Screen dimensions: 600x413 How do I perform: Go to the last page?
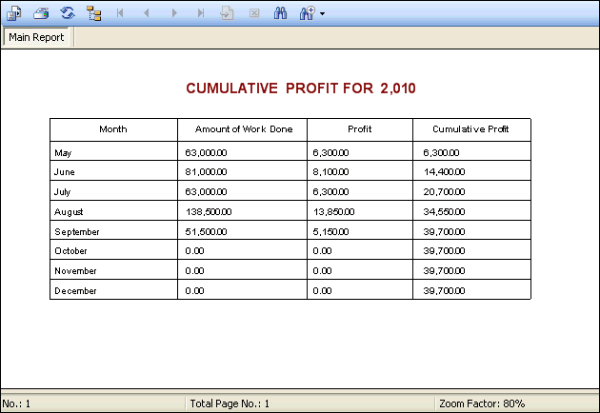pyautogui.click(x=201, y=13)
